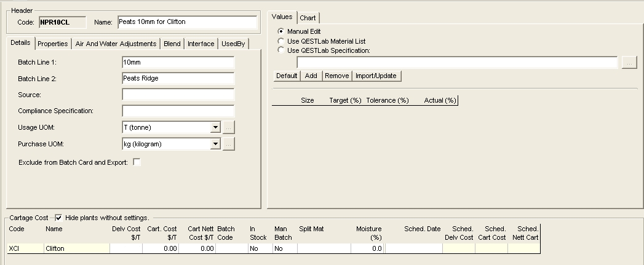Click the ellipsis button beside Usage UOM
This screenshot has height=265, width=644.
228,127
